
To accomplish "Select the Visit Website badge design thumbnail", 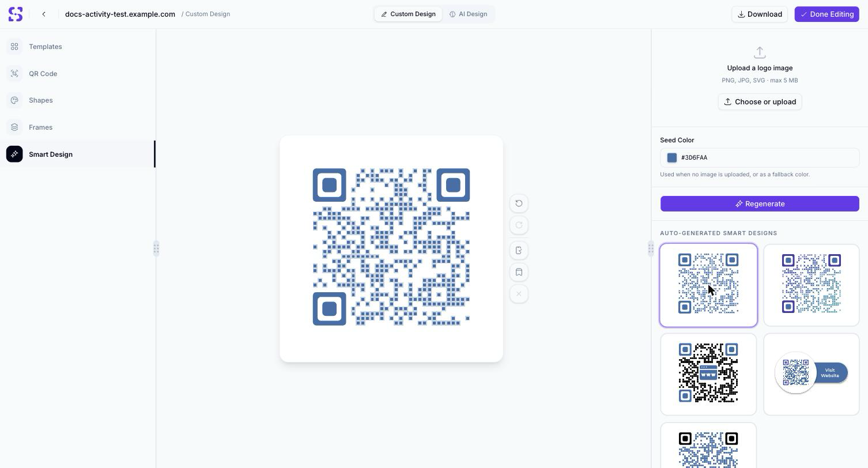I will pos(812,374).
